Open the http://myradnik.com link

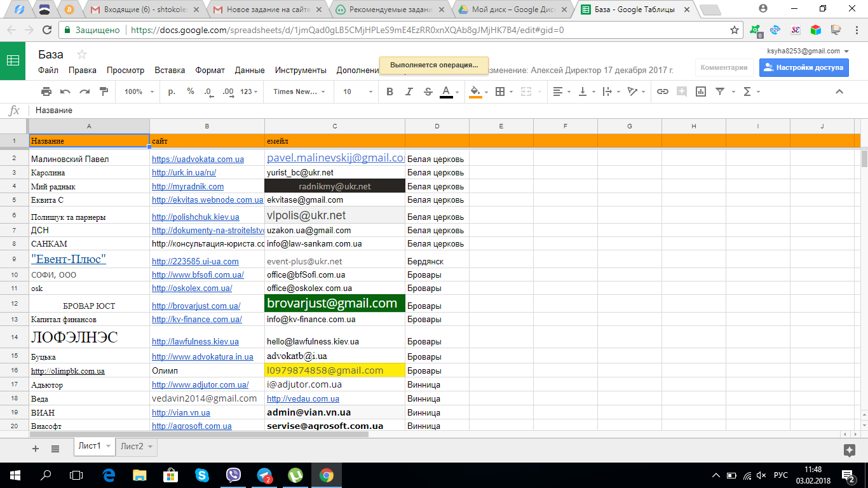pyautogui.click(x=188, y=187)
